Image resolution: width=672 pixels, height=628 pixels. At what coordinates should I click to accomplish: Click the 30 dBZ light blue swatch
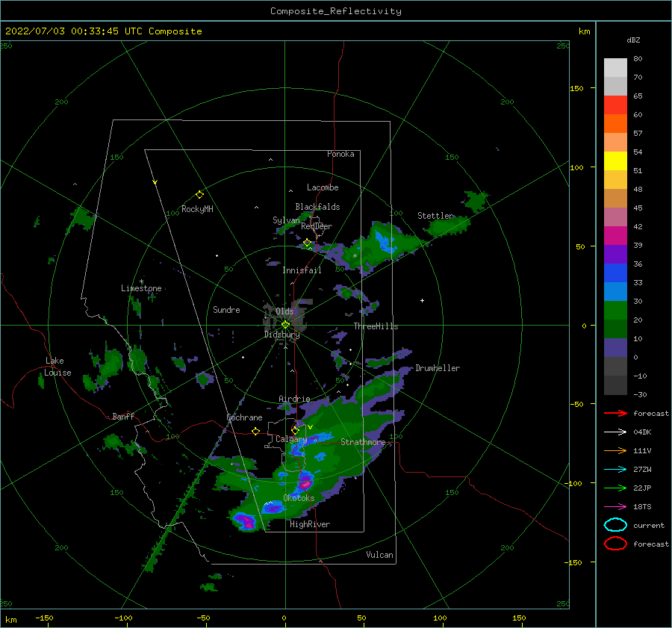click(x=615, y=291)
